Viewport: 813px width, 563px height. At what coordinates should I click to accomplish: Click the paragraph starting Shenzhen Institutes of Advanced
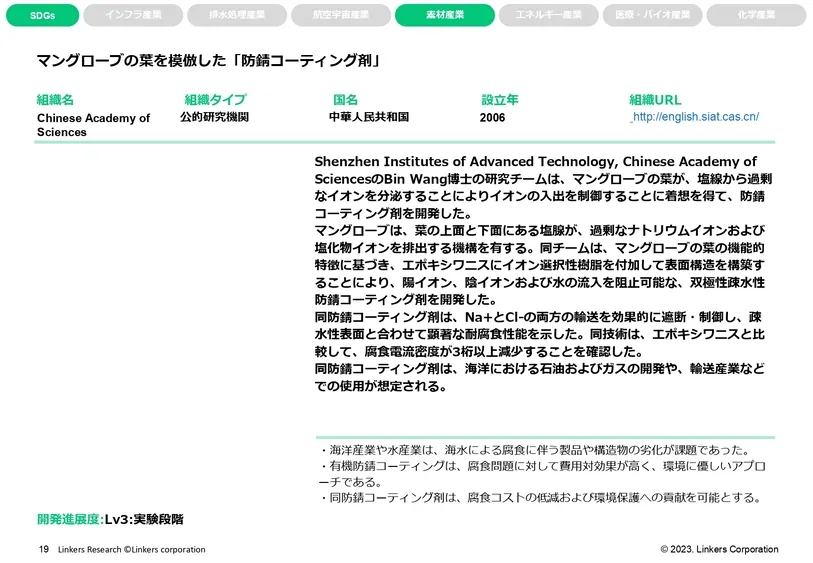click(x=543, y=187)
